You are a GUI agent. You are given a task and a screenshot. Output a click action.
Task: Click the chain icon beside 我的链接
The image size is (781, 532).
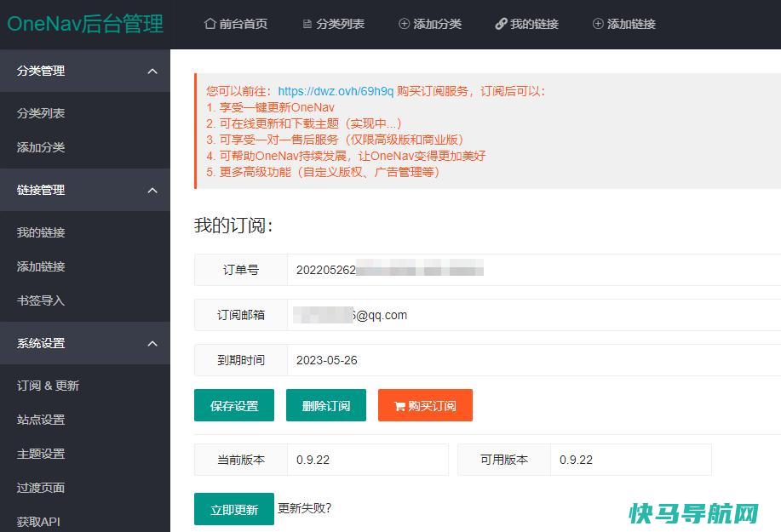click(501, 23)
